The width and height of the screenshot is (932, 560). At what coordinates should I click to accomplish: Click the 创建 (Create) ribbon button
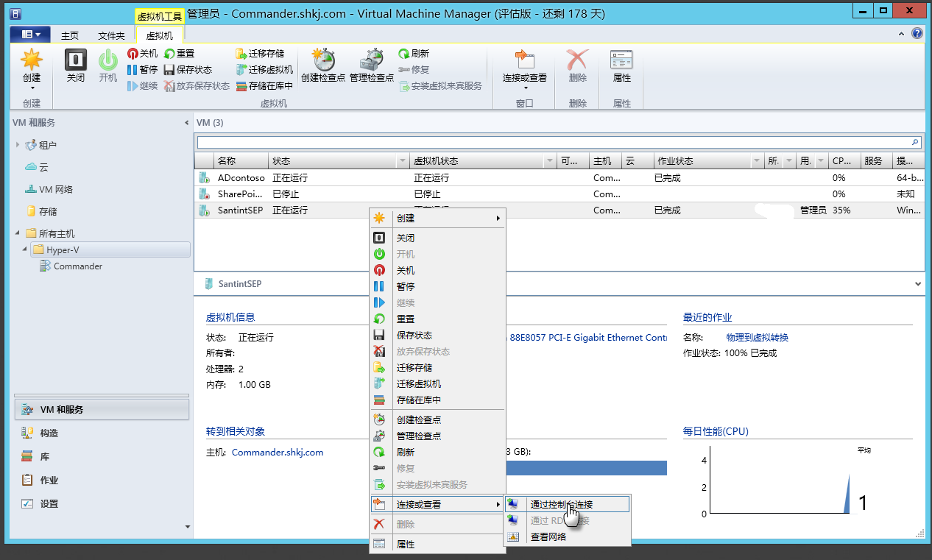[32, 70]
